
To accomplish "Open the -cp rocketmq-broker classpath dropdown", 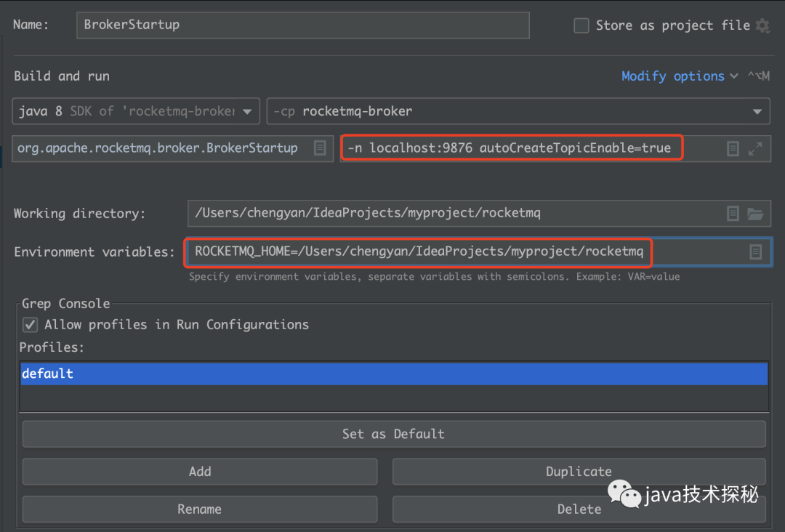I will point(518,111).
